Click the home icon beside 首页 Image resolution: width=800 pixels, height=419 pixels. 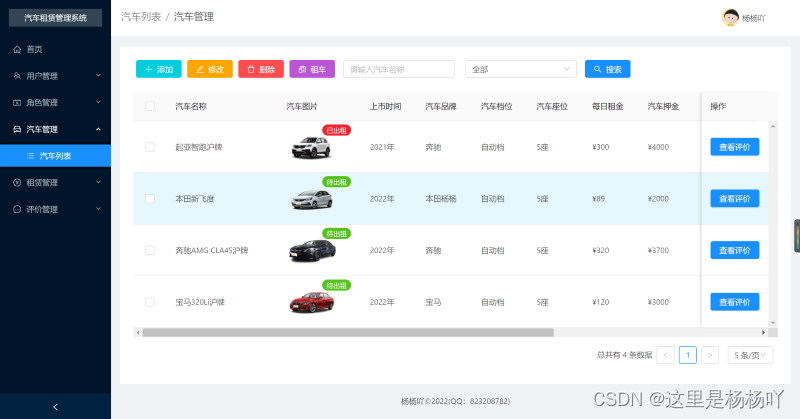pyautogui.click(x=17, y=50)
